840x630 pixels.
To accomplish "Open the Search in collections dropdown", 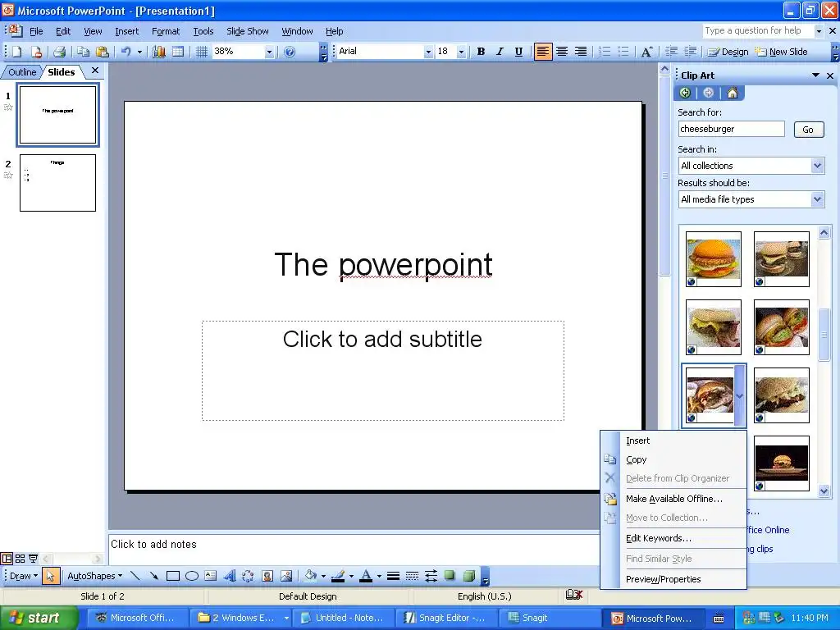I will pos(818,166).
